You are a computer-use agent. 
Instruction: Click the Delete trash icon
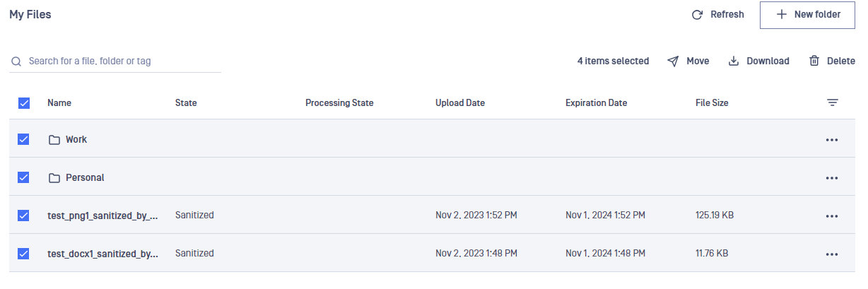tap(814, 61)
